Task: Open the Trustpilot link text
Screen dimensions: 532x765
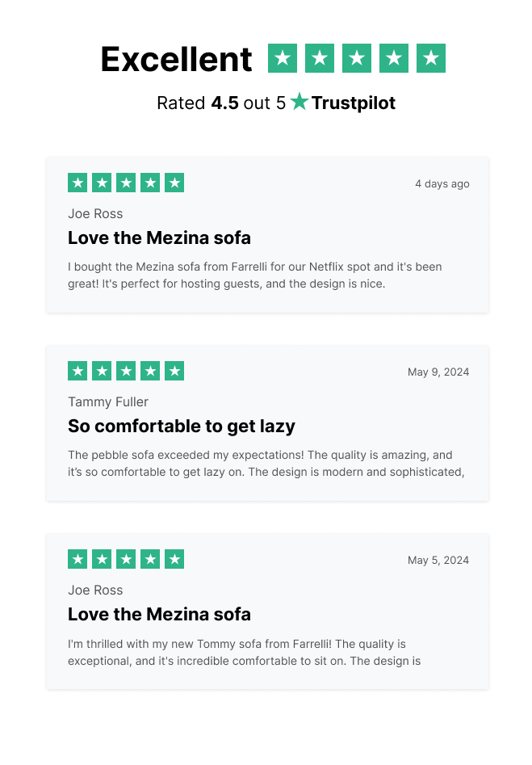Action: pyautogui.click(x=354, y=103)
